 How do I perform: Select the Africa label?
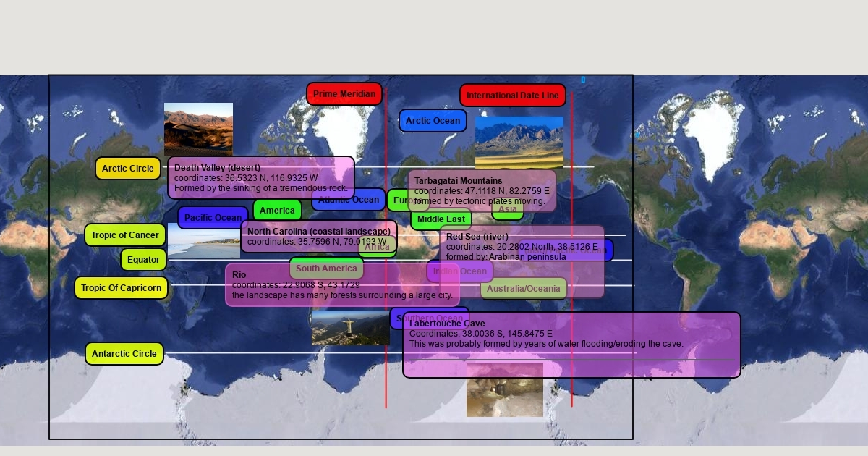377,247
